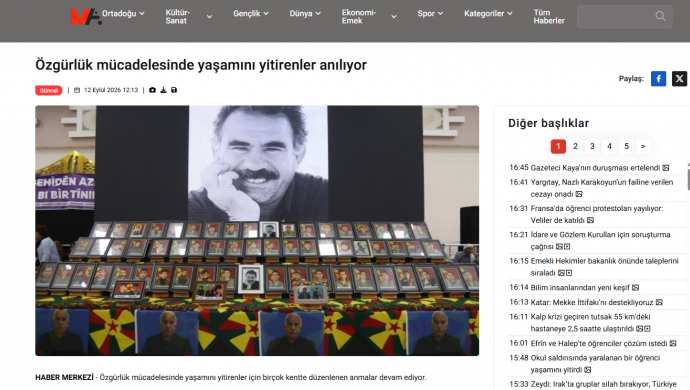The width and height of the screenshot is (690, 390).
Task: Go to page 5 of headlines
Action: pos(627,146)
